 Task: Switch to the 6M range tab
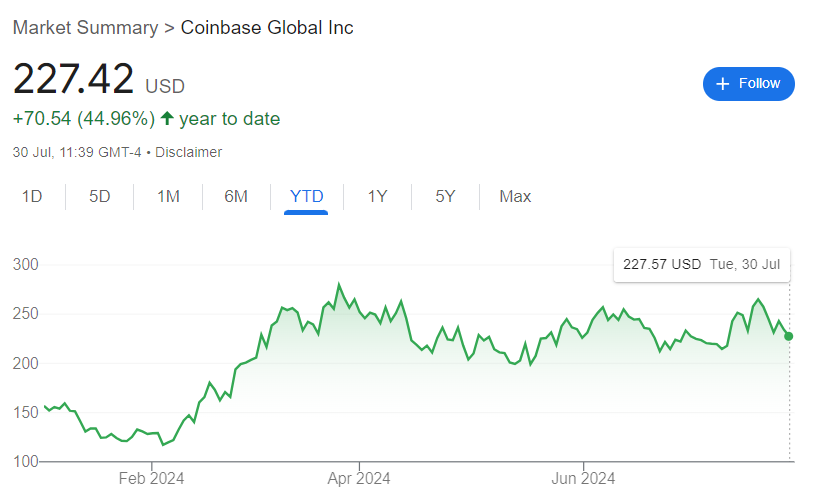pyautogui.click(x=236, y=196)
